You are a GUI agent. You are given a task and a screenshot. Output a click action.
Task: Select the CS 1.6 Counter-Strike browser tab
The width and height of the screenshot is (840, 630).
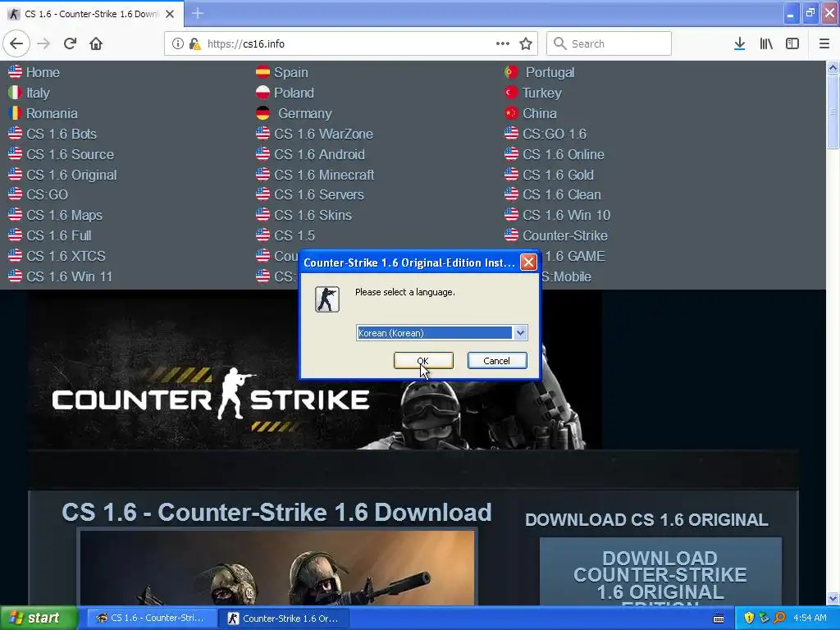[x=92, y=14]
